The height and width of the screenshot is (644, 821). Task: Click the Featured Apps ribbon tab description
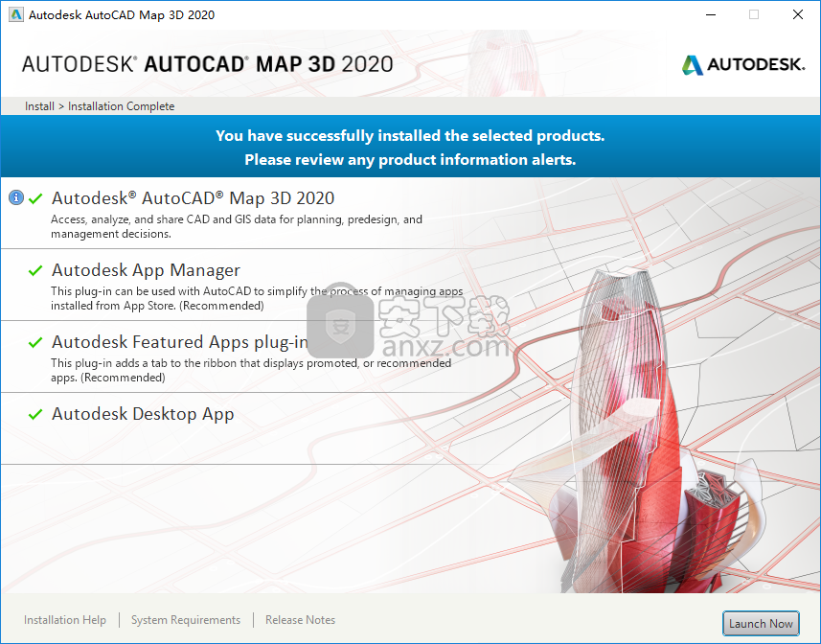point(251,370)
